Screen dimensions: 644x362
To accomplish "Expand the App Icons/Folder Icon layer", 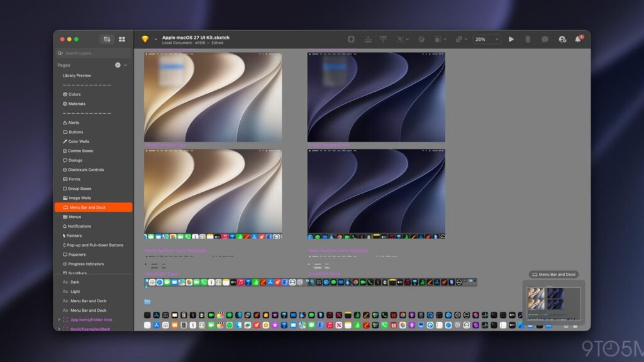I will [x=58, y=320].
